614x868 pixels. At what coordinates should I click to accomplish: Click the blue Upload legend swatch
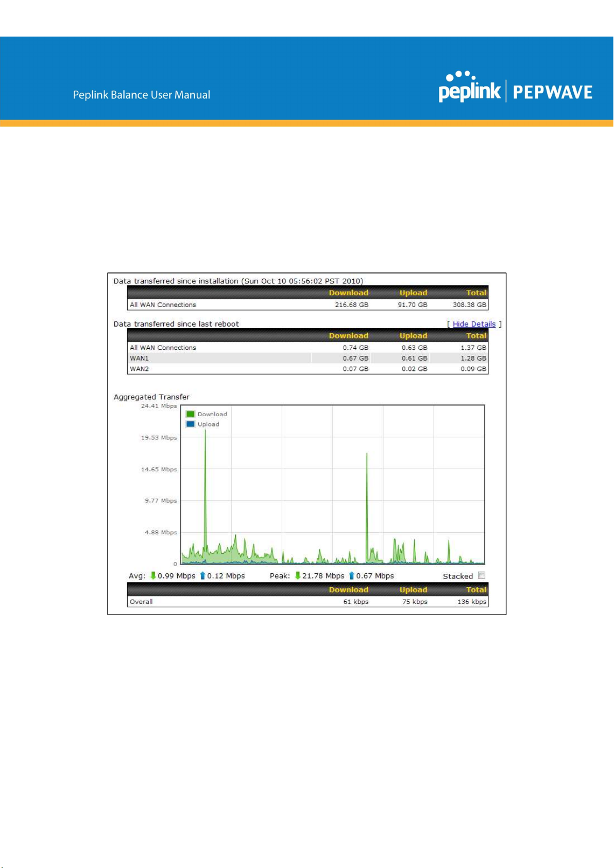click(x=191, y=424)
